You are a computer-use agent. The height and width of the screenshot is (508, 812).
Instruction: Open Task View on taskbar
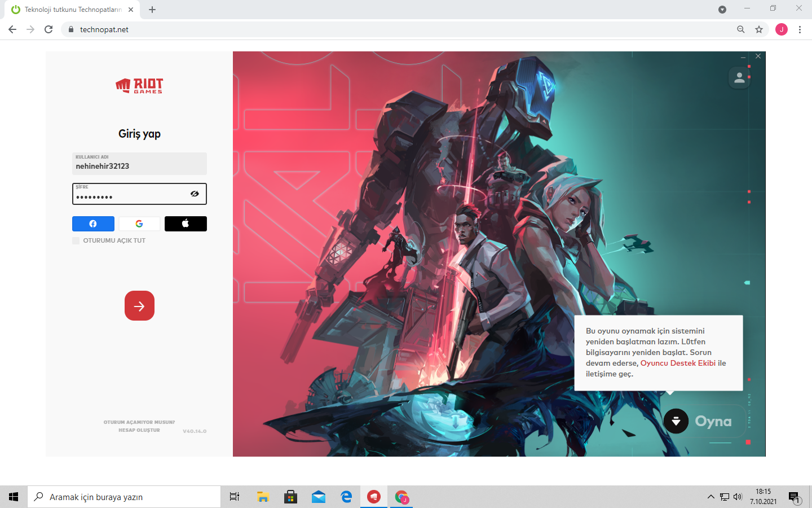(x=235, y=497)
